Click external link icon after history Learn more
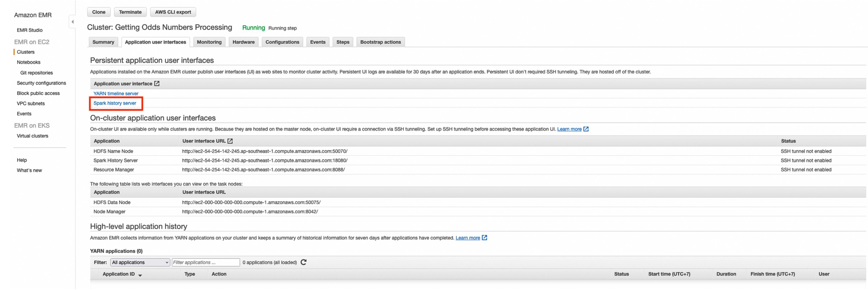The image size is (868, 290). 484,238
